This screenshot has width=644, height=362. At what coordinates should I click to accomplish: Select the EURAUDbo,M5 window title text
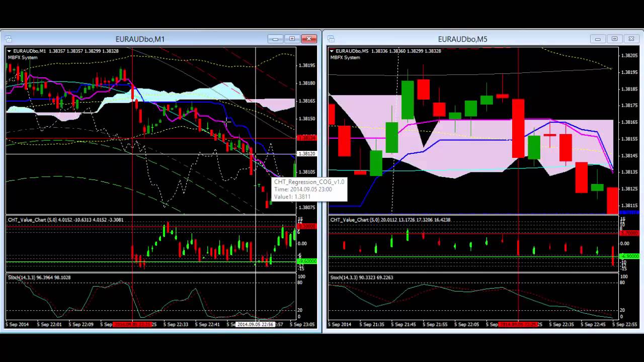pyautogui.click(x=463, y=39)
